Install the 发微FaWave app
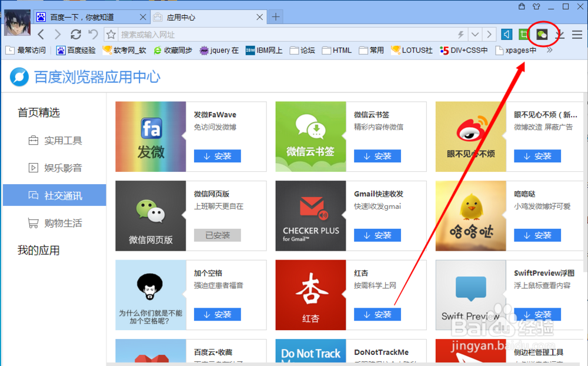 click(218, 156)
